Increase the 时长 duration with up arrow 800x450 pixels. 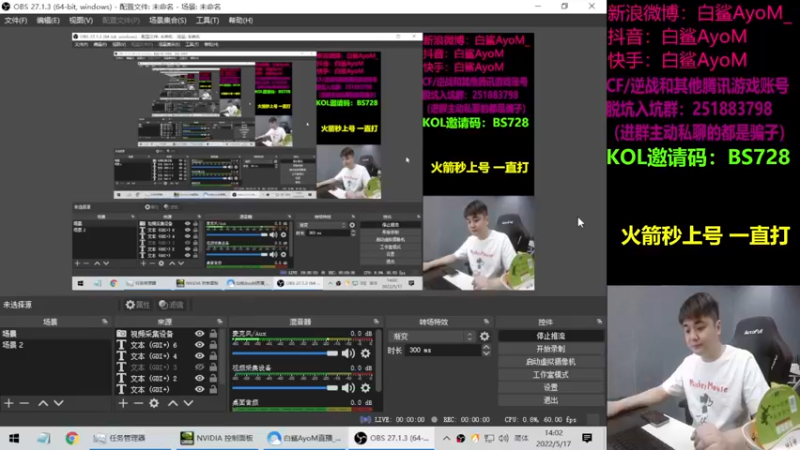486,347
